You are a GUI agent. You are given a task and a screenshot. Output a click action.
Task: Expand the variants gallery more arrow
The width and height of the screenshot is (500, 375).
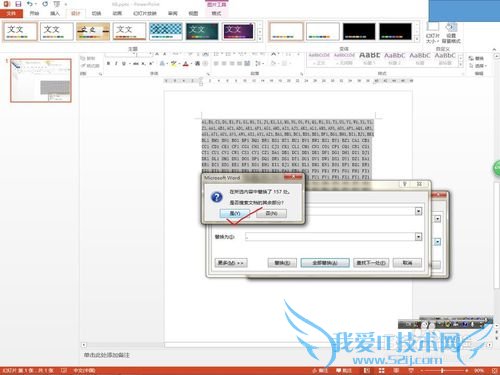417,39
